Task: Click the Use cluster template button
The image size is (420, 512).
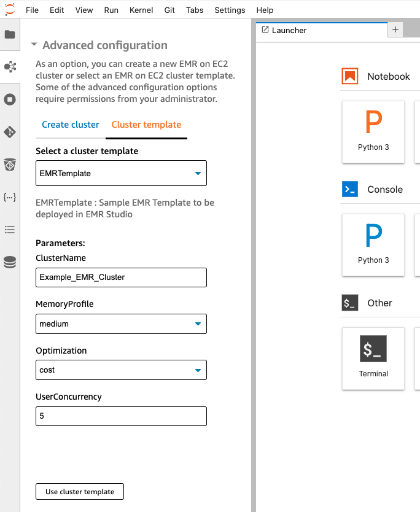Action: [79, 491]
